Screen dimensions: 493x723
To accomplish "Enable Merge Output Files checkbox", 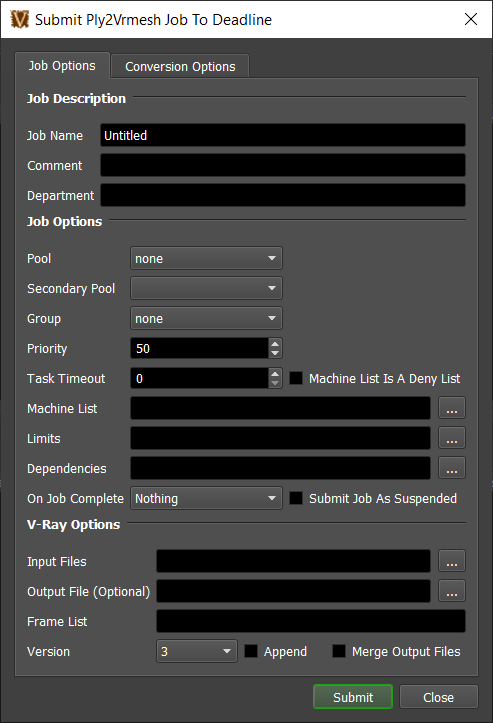I will (x=339, y=651).
